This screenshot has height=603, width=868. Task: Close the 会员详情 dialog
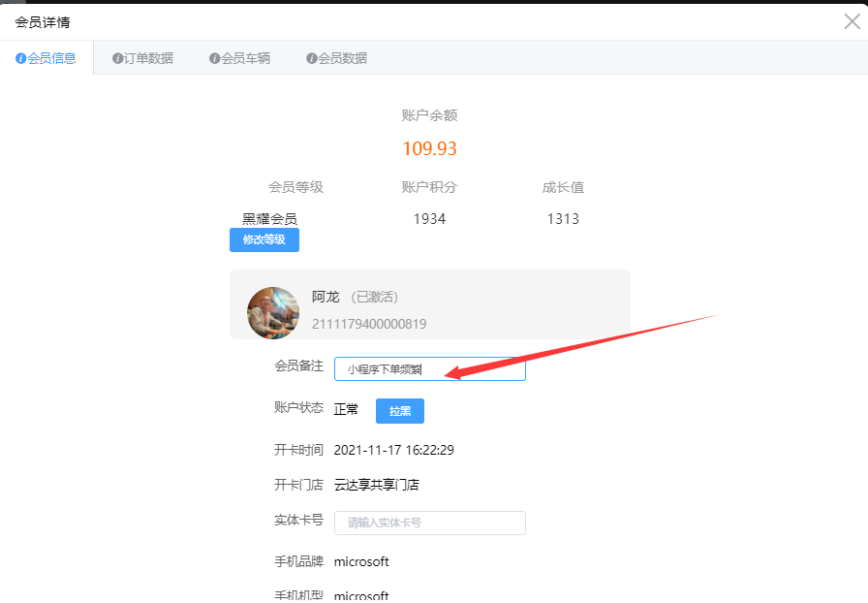coord(852,21)
